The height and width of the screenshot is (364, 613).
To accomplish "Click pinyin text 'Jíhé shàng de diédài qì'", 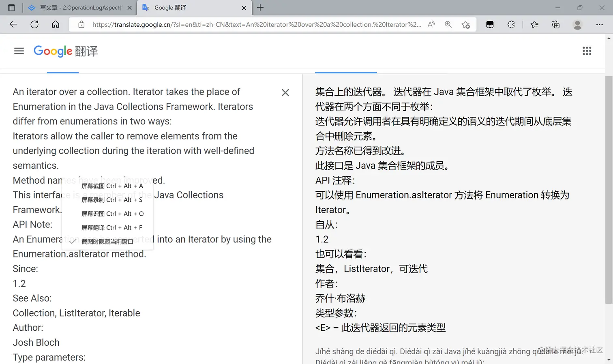I will point(356,351).
